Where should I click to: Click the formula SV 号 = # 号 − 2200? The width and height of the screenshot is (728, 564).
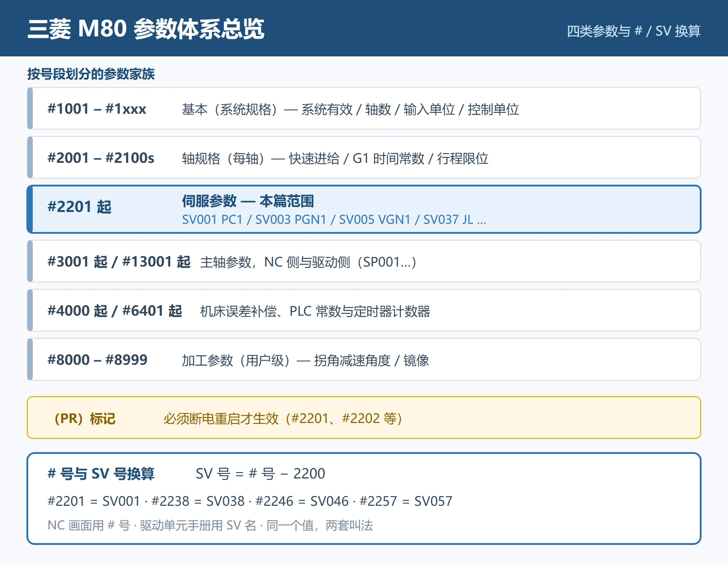[x=260, y=473]
